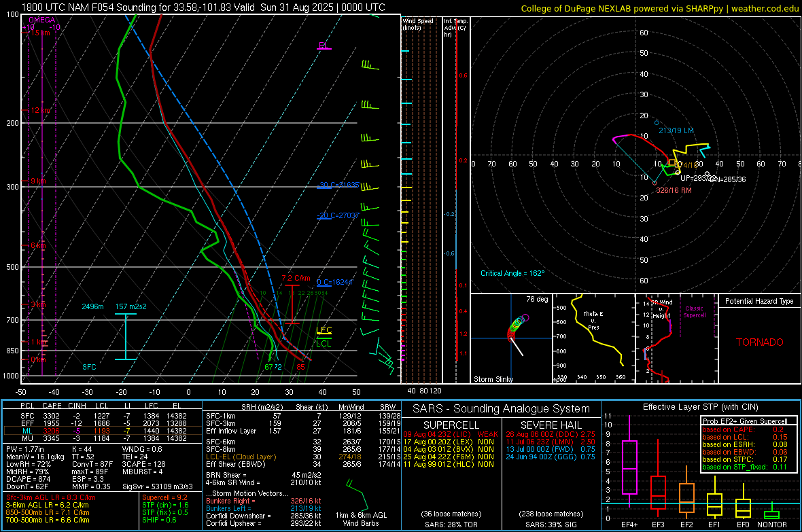Click the -20 C=27037' height label
The width and height of the screenshot is (802, 532).
(338, 215)
